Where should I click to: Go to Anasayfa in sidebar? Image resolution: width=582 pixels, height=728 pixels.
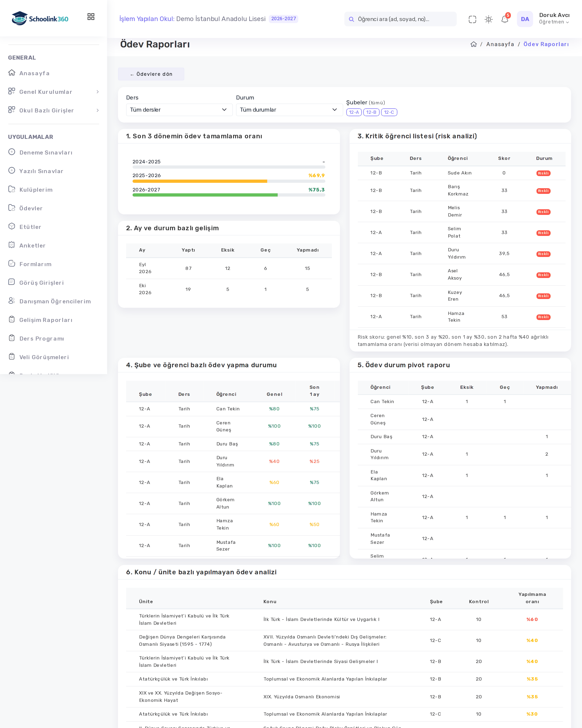click(34, 73)
